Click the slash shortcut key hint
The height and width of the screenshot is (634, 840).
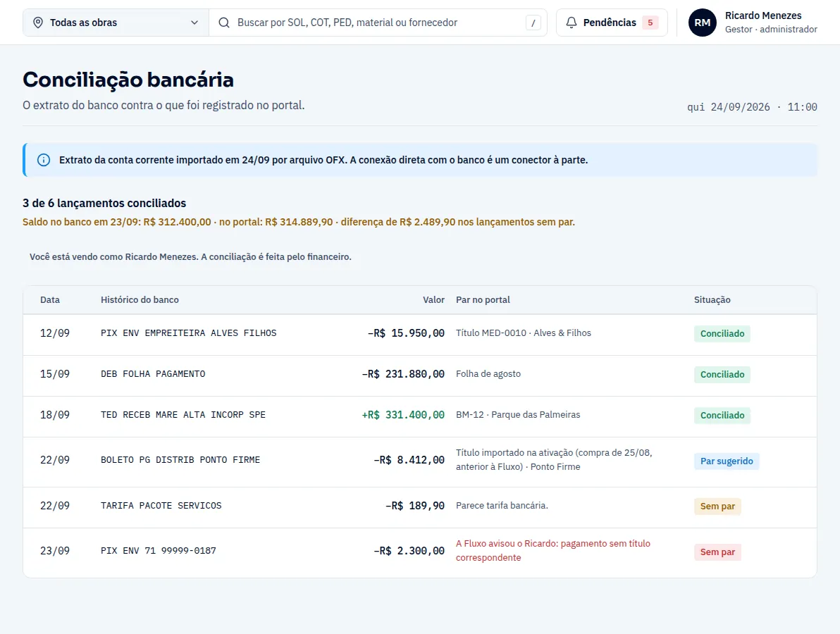(x=533, y=23)
